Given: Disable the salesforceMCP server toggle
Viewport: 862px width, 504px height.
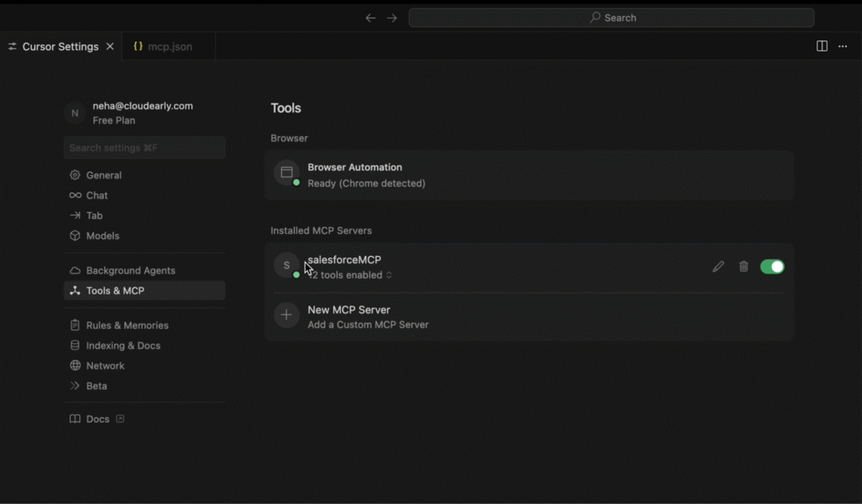Looking at the screenshot, I should pyautogui.click(x=772, y=267).
